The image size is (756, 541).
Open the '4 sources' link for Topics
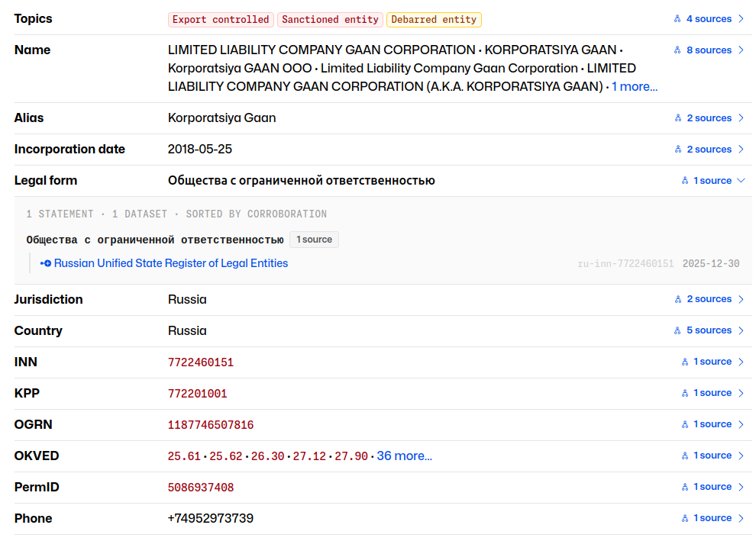pos(709,19)
